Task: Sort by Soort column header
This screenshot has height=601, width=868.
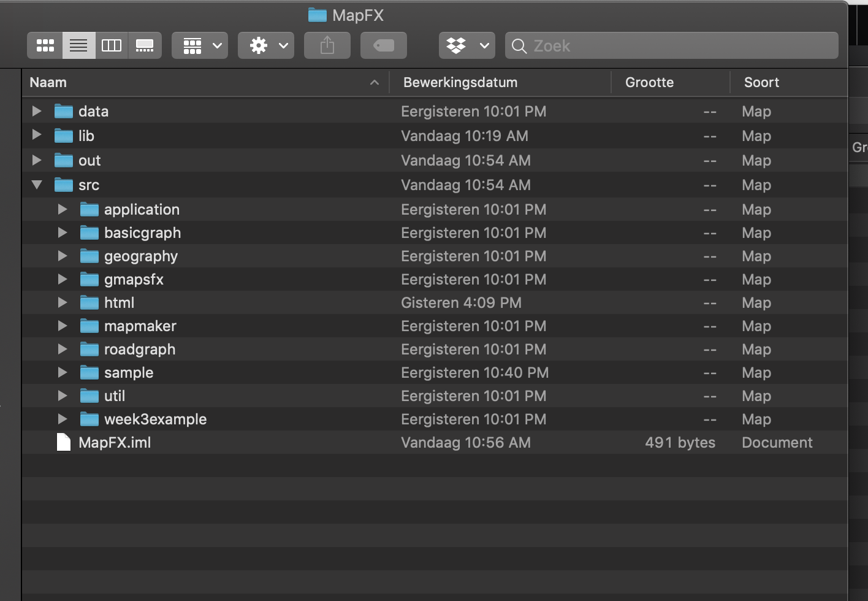Action: (x=790, y=82)
